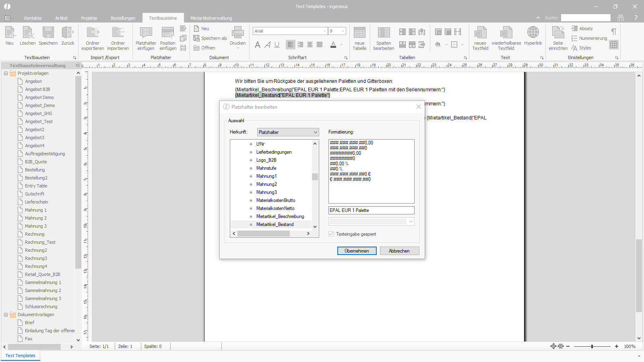Click the Abbrechen button

pyautogui.click(x=399, y=251)
